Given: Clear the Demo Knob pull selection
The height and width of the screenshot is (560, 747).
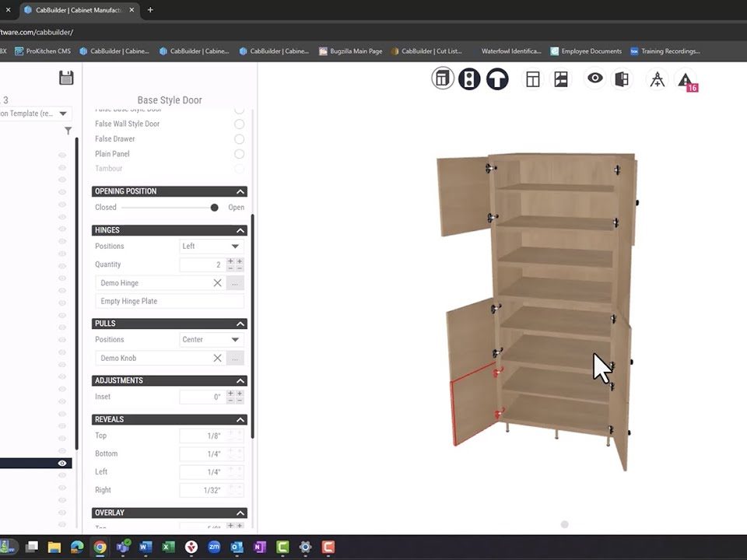Looking at the screenshot, I should click(218, 358).
